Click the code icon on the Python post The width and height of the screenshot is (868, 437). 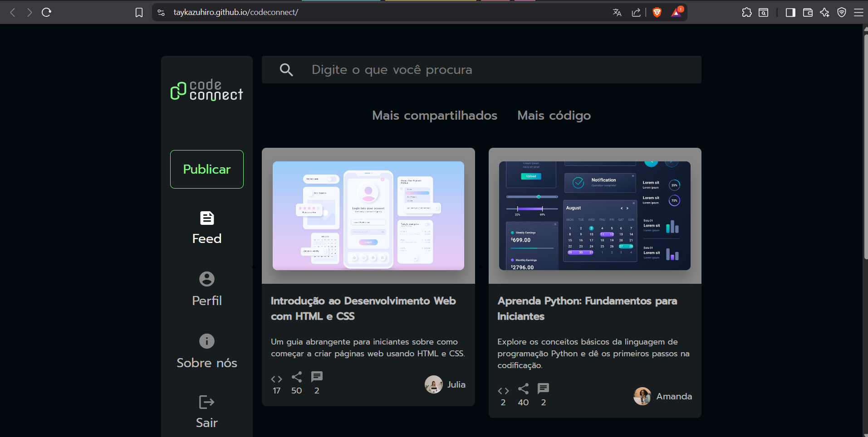coord(503,391)
